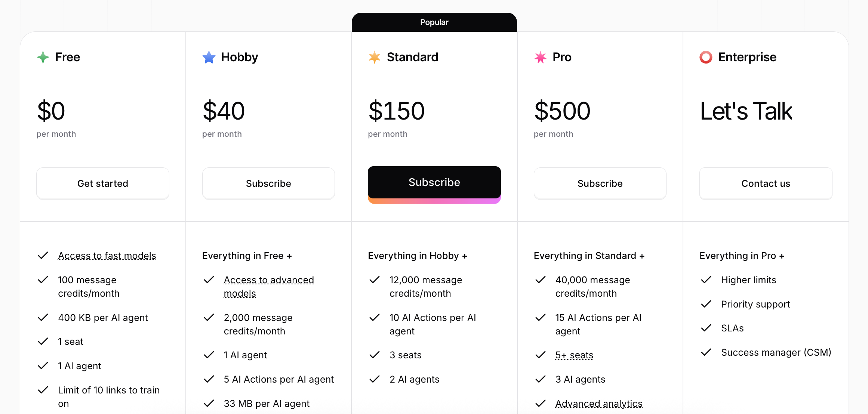Click checkmark beside Priority support

click(x=706, y=304)
